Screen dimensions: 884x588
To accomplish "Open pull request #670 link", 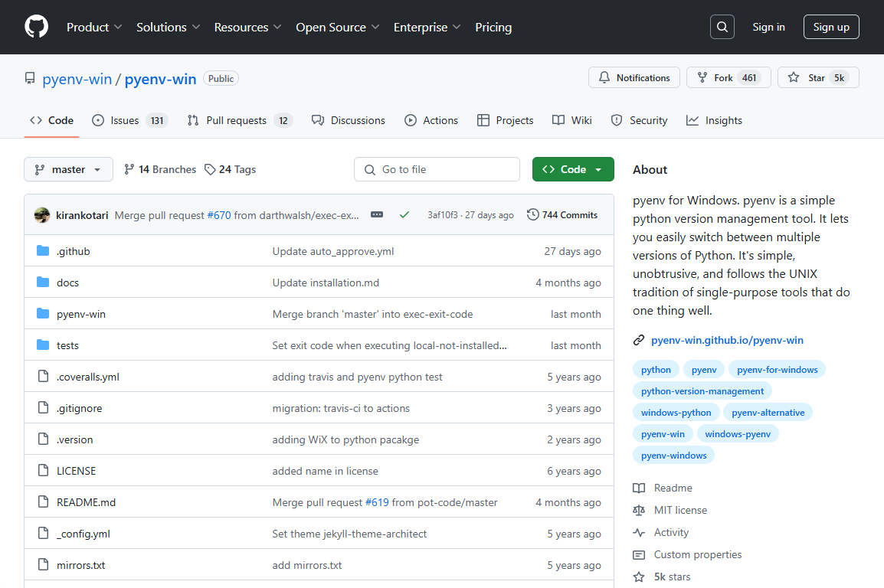I will pyautogui.click(x=219, y=215).
